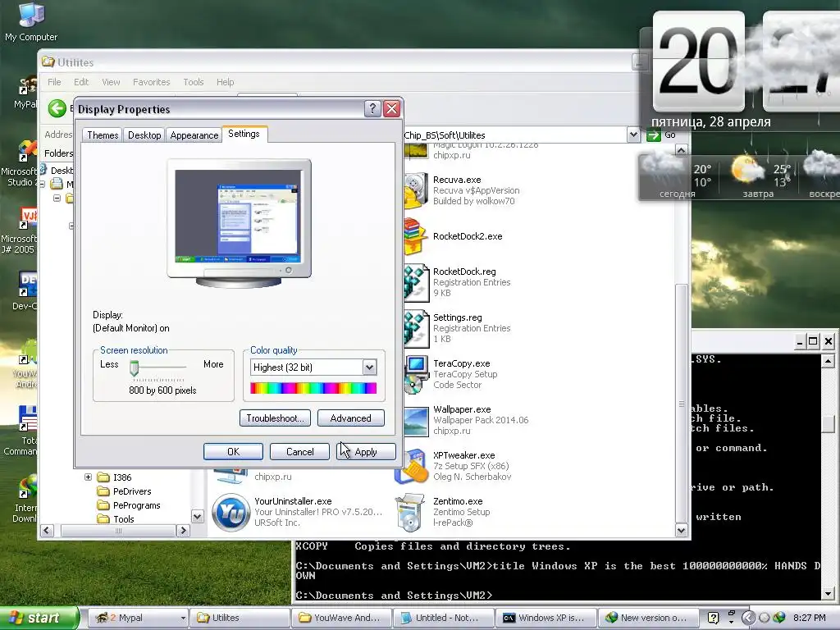The height and width of the screenshot is (630, 840).
Task: Click the Display Properties help question button
Action: point(372,109)
